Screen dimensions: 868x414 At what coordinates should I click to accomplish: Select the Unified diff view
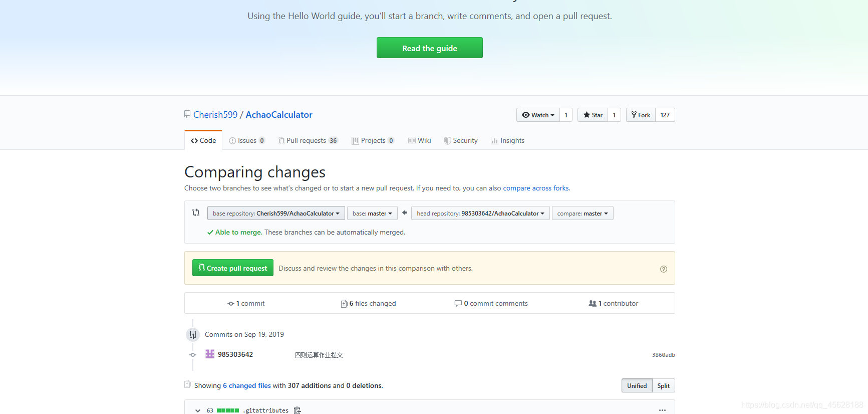pyautogui.click(x=637, y=385)
